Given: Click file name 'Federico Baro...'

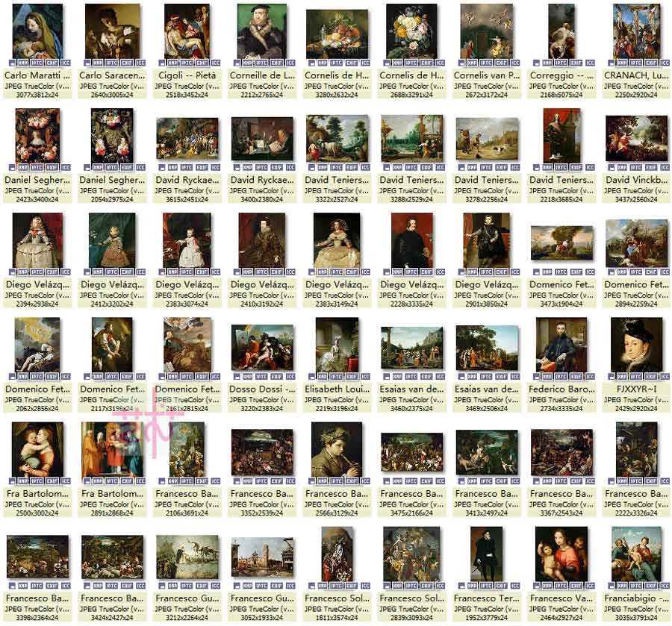Looking at the screenshot, I should [561, 389].
